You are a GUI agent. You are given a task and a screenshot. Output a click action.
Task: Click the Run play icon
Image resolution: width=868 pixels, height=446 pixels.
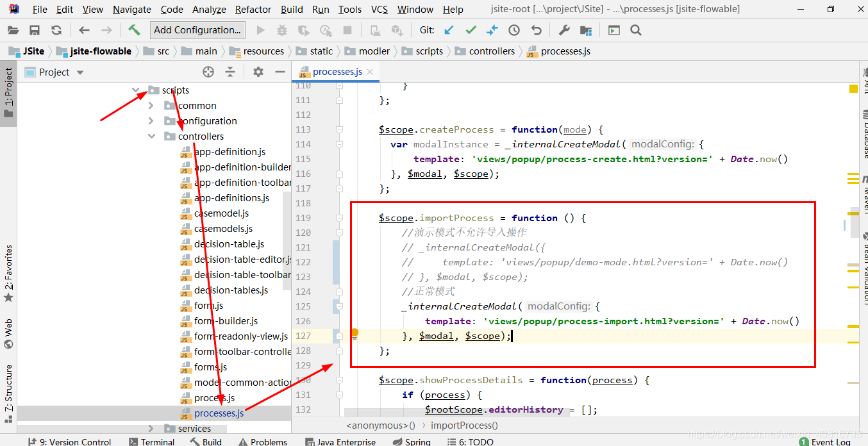coord(260,30)
